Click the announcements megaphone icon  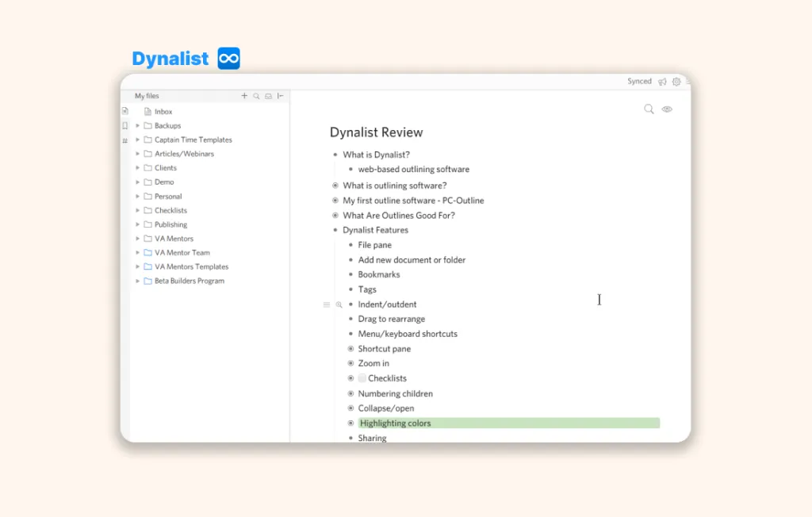pyautogui.click(x=662, y=82)
